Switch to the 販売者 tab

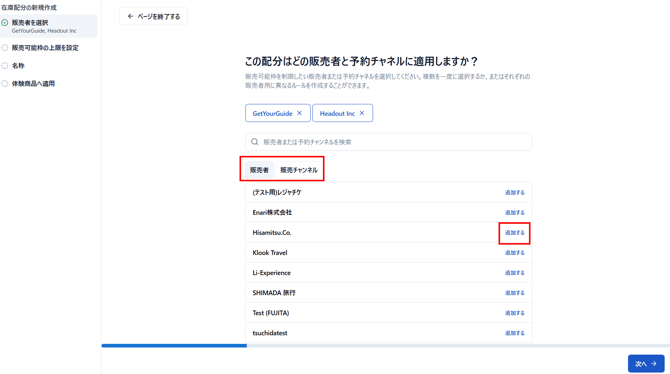click(x=259, y=170)
